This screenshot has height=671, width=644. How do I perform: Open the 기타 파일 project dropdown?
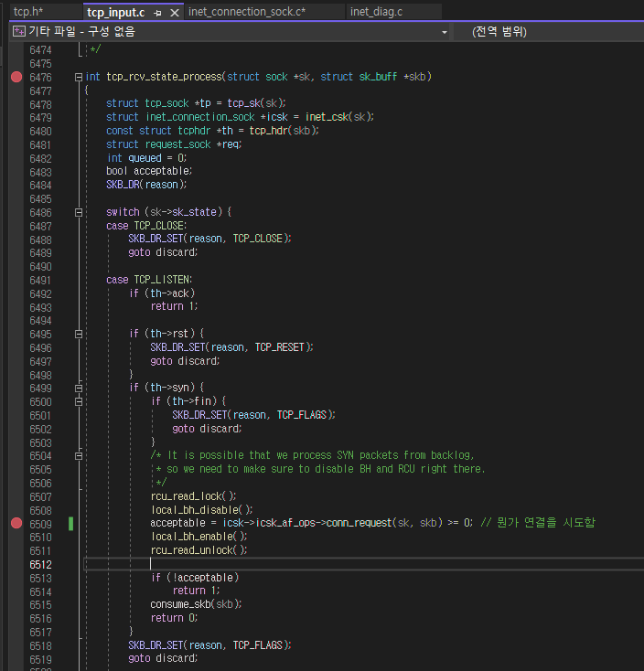pos(445,32)
